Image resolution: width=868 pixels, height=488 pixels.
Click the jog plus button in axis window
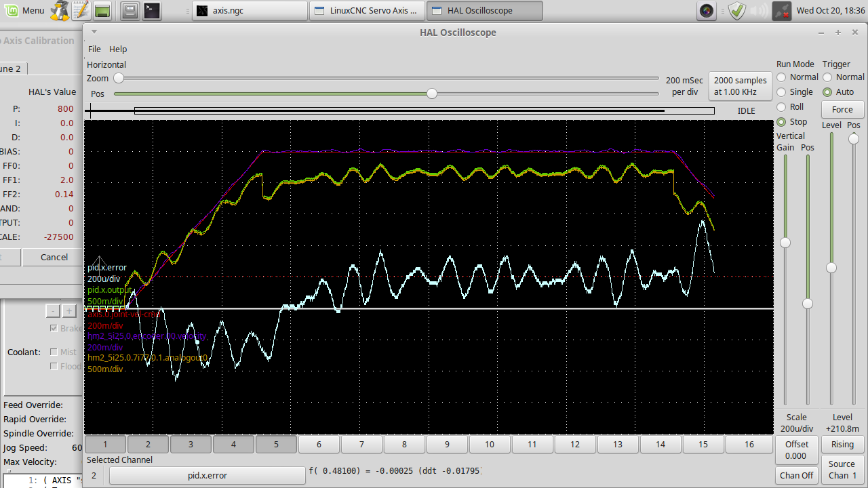69,311
